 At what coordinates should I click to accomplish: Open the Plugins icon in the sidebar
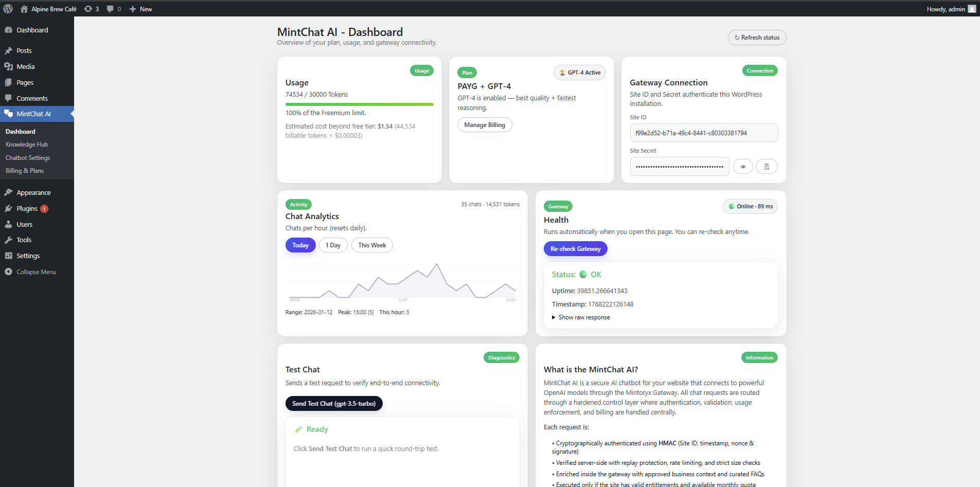pyautogui.click(x=9, y=208)
